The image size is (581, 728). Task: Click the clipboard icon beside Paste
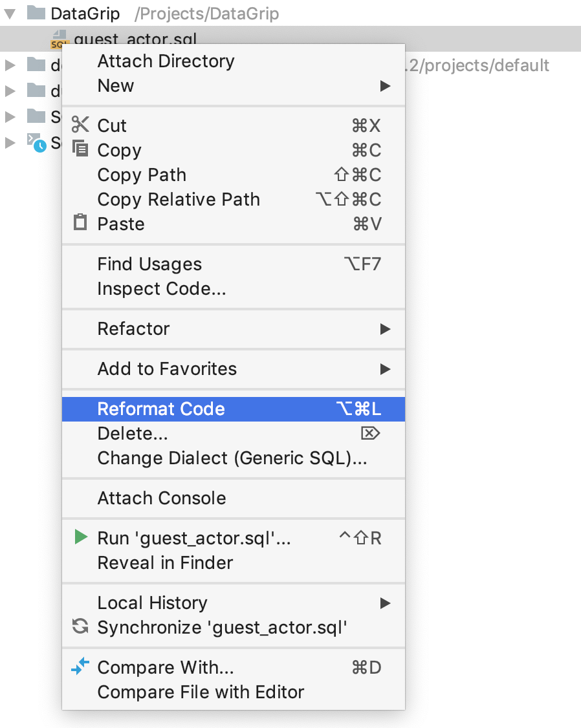click(x=80, y=224)
